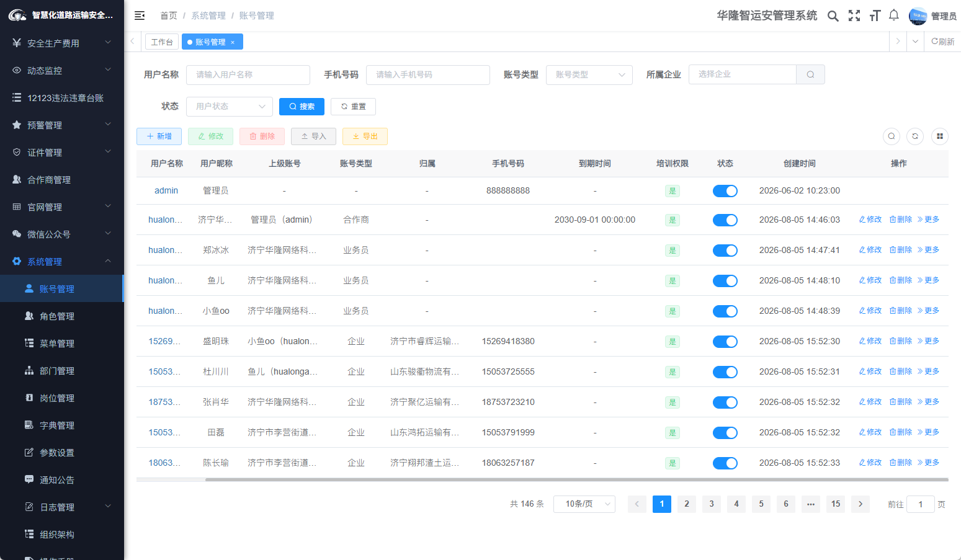Screen dimensions: 961x560
Task: Click the 重置 button
Action: pos(353,107)
